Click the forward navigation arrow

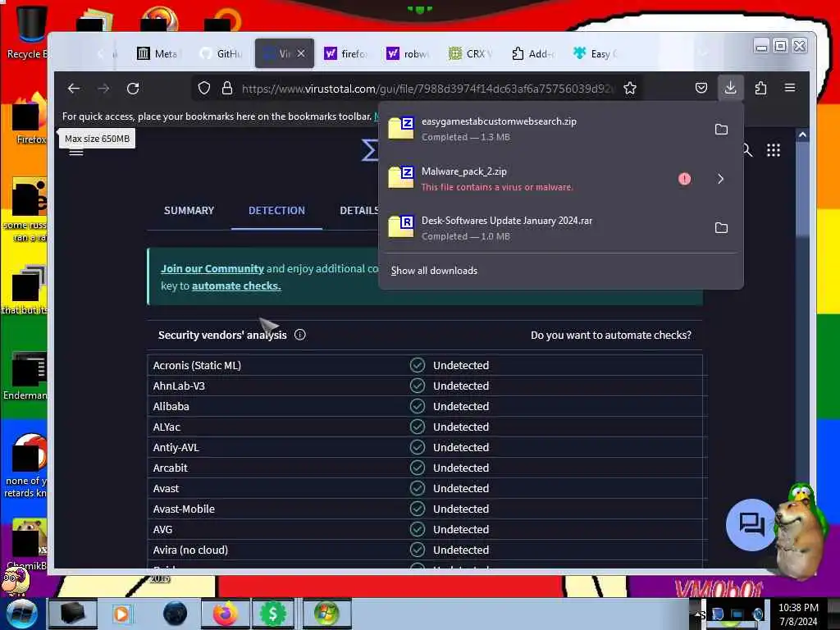coord(103,89)
